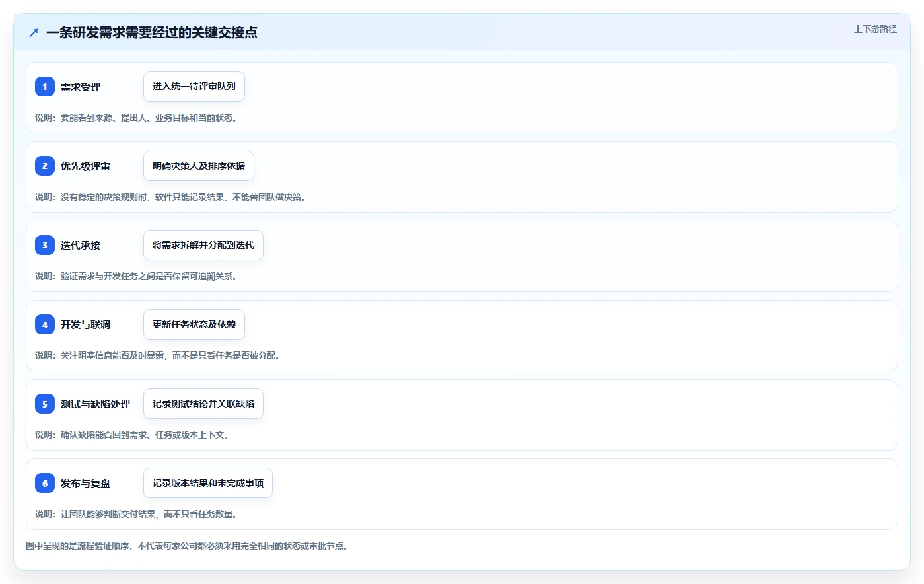
Task: Click the footnote 图中呈现的是流程验证顺序
Action: click(187, 546)
